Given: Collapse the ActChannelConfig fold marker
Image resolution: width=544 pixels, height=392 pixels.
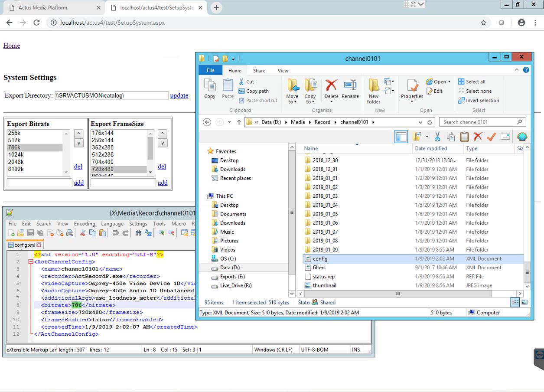Looking at the screenshot, I should tap(30, 262).
